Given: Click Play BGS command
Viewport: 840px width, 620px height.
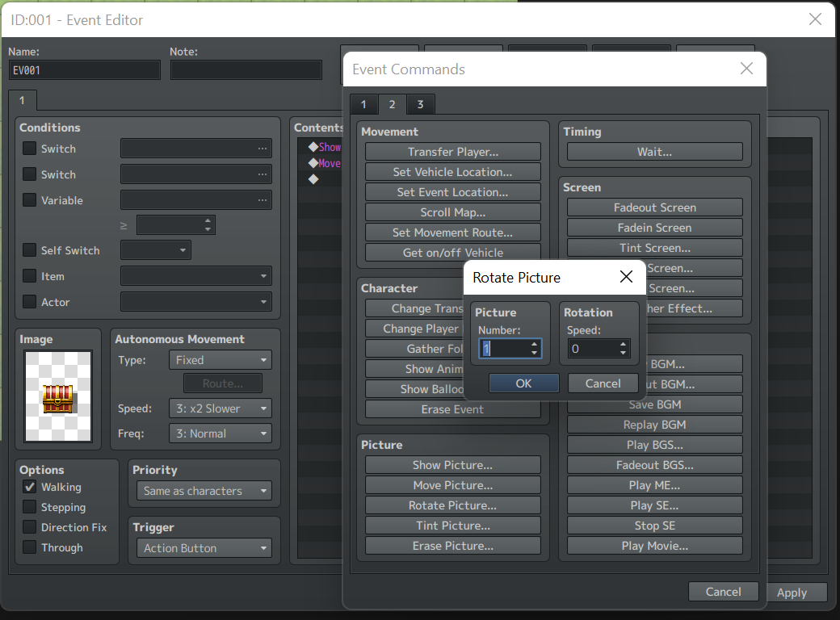Looking at the screenshot, I should 655,444.
